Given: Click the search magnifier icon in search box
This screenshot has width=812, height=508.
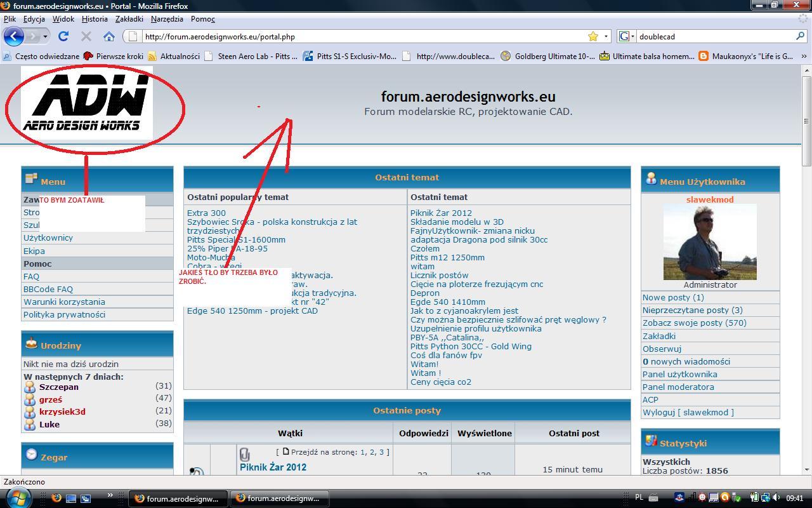Looking at the screenshot, I should 800,36.
